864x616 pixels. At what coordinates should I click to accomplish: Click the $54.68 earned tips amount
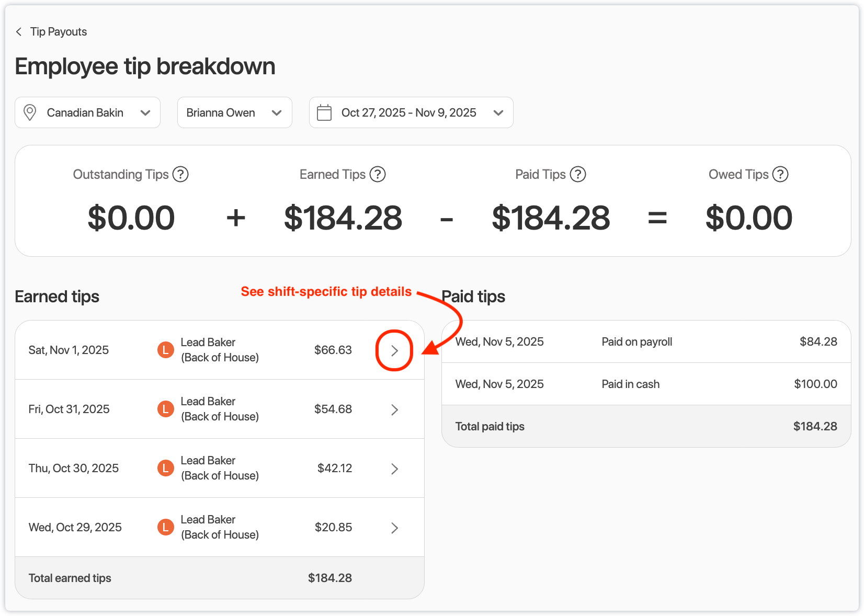tap(333, 409)
